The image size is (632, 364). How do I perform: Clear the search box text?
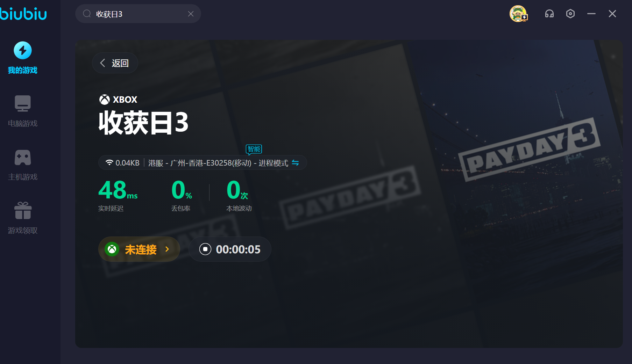(x=191, y=14)
